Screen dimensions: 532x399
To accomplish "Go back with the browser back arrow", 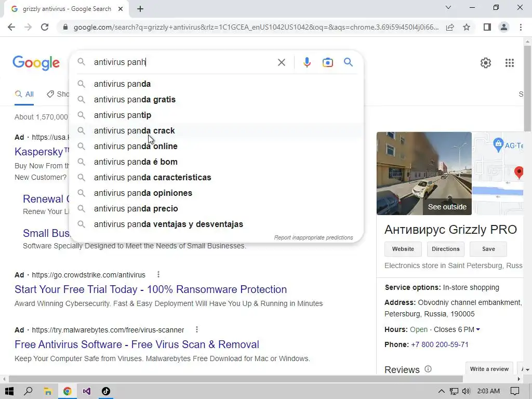I will (11, 27).
